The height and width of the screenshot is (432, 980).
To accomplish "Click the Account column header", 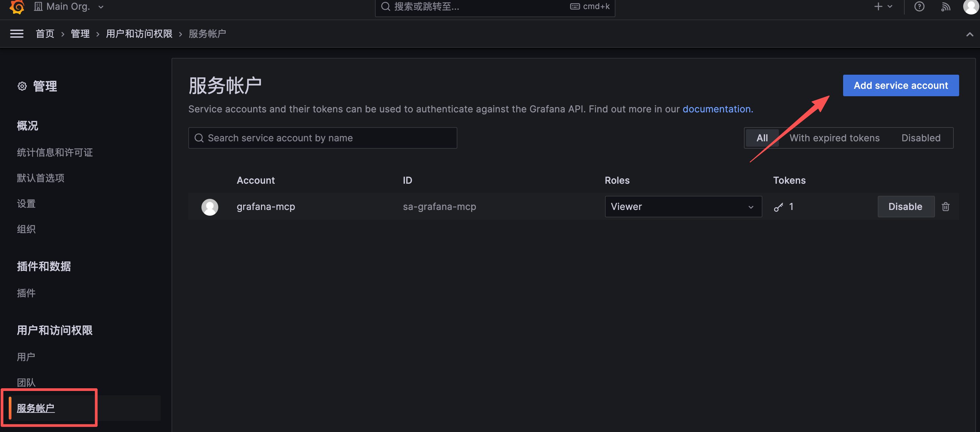I will (x=256, y=180).
